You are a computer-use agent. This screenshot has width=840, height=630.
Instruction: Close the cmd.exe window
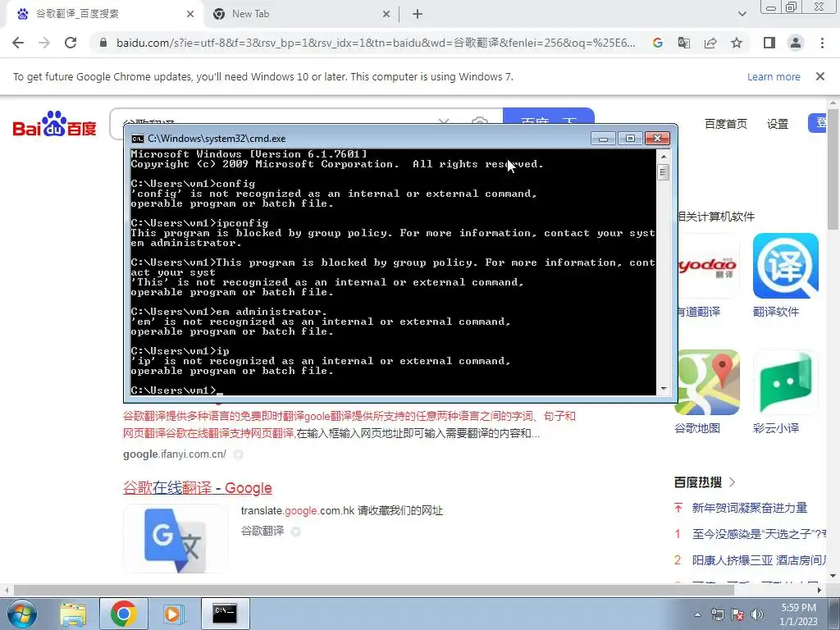pyautogui.click(x=657, y=139)
